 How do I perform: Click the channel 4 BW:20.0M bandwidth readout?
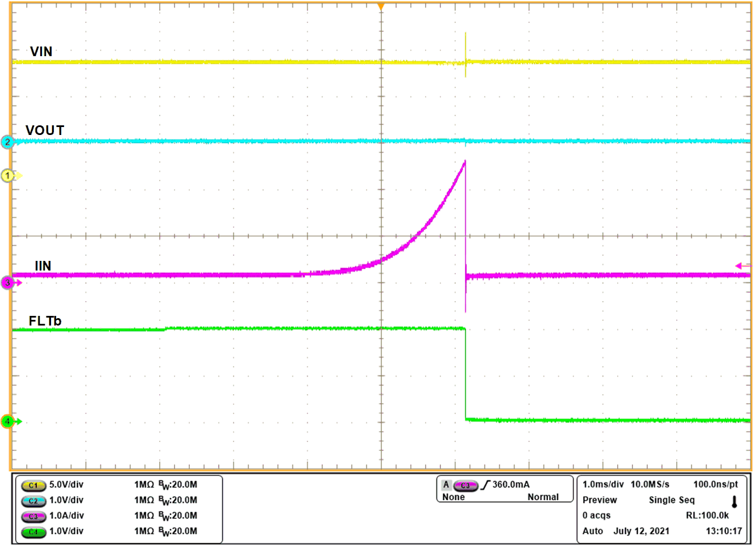pyautogui.click(x=177, y=531)
